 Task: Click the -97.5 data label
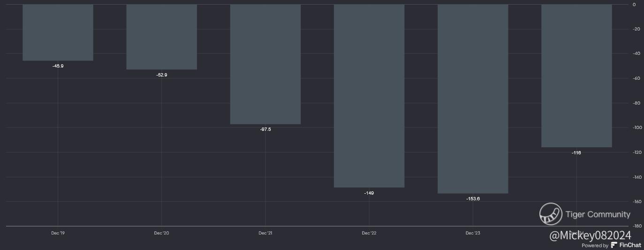pyautogui.click(x=265, y=129)
